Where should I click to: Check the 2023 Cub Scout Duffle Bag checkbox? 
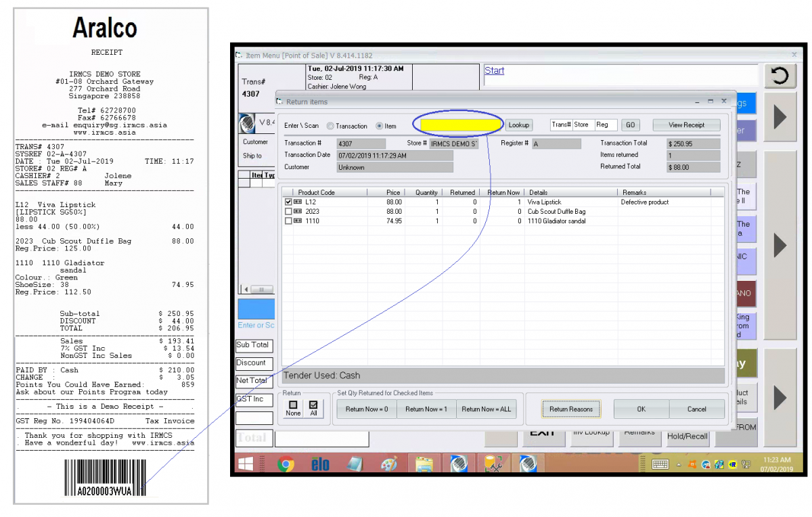tap(289, 212)
